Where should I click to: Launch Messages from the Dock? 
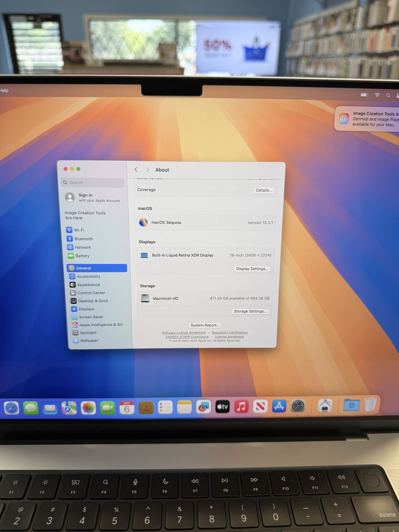click(x=31, y=408)
